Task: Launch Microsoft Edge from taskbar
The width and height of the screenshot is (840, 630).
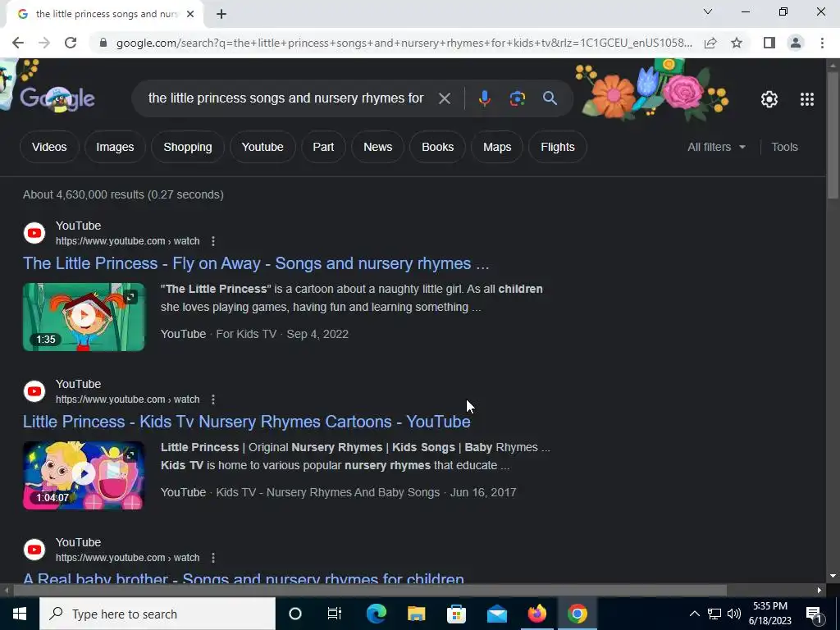Action: 376,614
